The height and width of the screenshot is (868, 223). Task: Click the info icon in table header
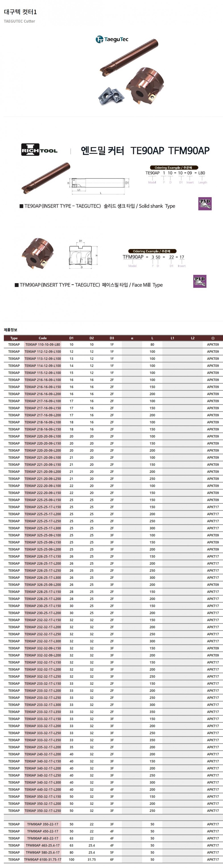pos(213,338)
